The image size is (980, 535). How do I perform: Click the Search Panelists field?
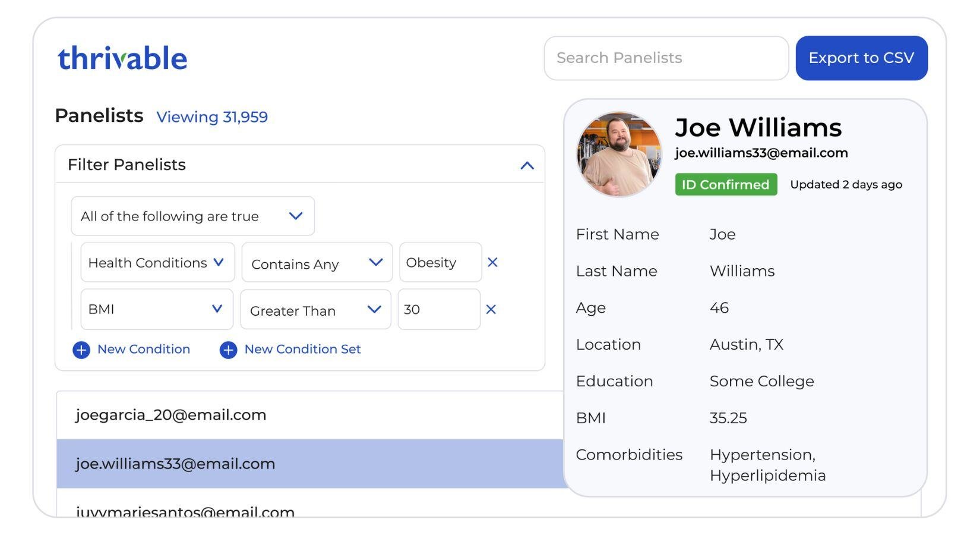[x=665, y=58]
